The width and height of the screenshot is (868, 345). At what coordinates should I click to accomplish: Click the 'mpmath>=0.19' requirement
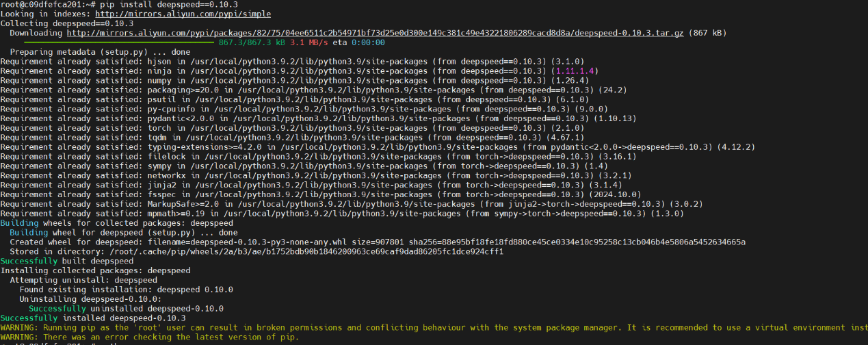tap(176, 215)
